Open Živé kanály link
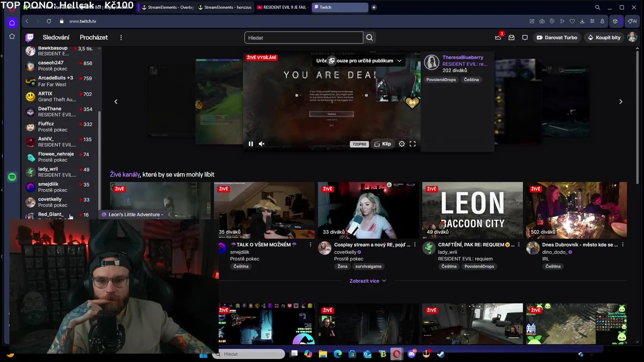 point(125,174)
